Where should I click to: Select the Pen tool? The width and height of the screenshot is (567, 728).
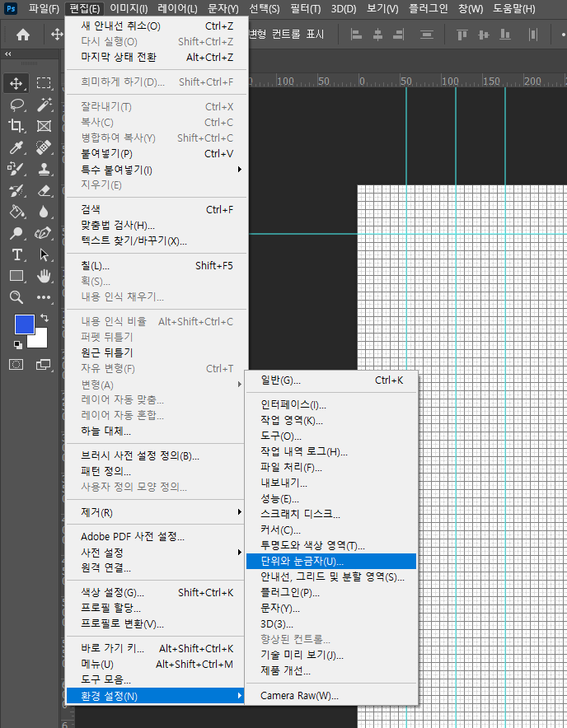tap(44, 233)
